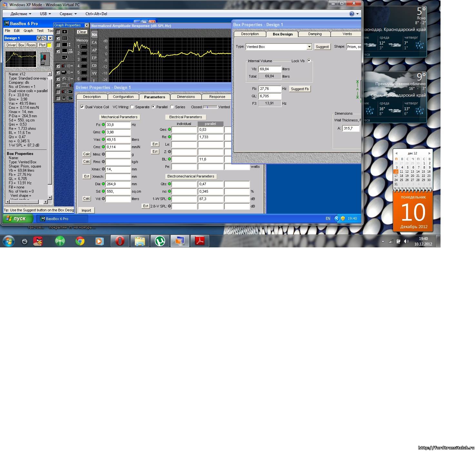Open the help dropdown arrow in Virtual PC toolbar
The width and height of the screenshot is (476, 451).
357,14
